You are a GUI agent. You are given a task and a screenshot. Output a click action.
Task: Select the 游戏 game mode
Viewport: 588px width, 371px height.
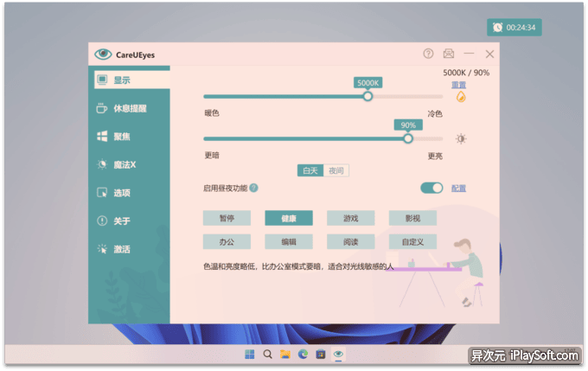[x=350, y=218]
